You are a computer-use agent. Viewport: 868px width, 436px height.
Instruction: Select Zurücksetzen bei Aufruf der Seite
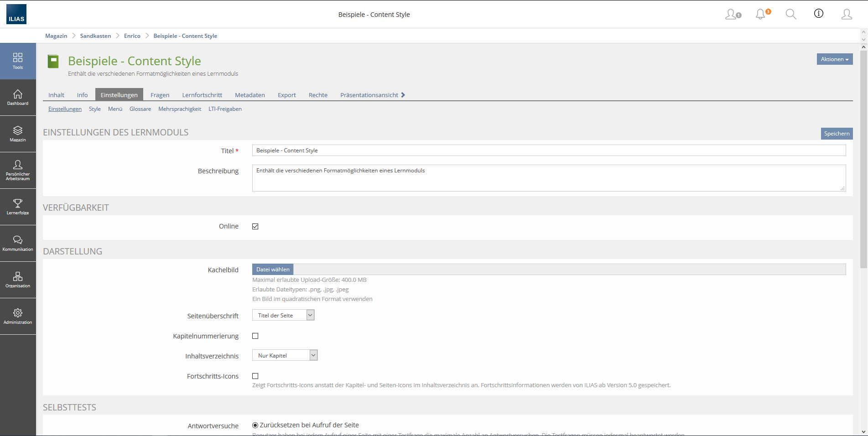pos(255,426)
